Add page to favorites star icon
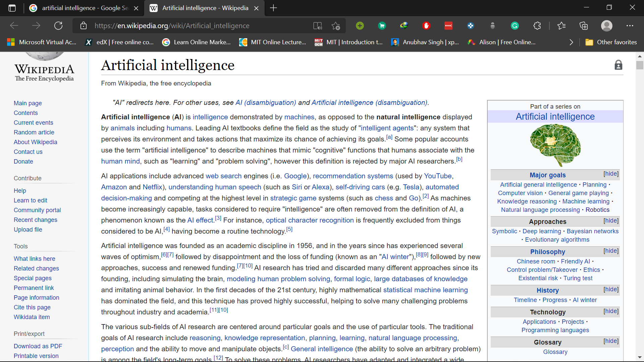Image resolution: width=644 pixels, height=362 pixels. point(335,26)
